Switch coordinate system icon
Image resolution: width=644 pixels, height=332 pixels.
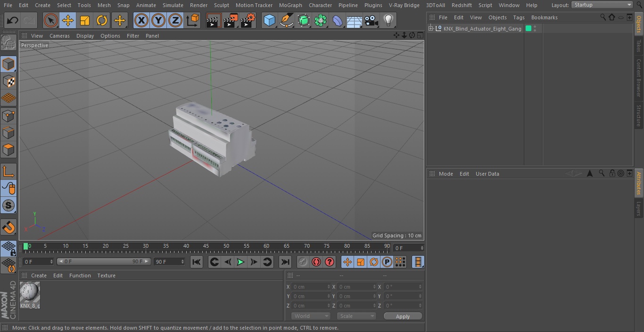tap(193, 20)
